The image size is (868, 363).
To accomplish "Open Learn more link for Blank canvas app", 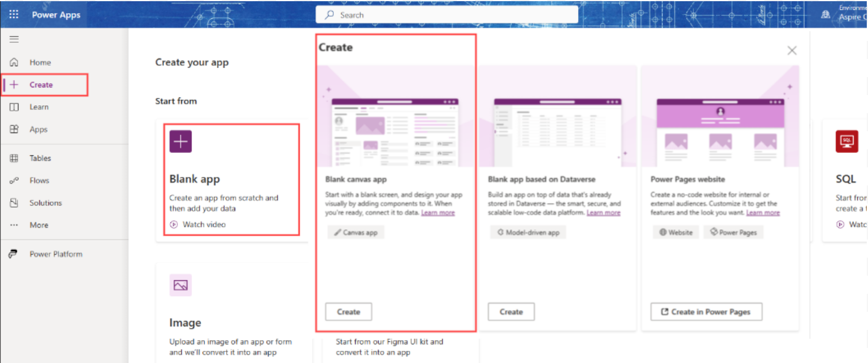I will point(438,213).
